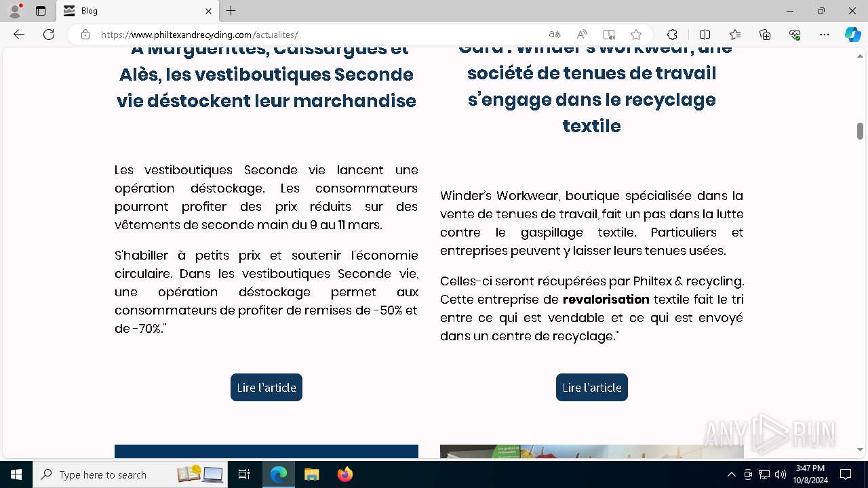Click the page vertical scrollbar thumb

[x=860, y=131]
